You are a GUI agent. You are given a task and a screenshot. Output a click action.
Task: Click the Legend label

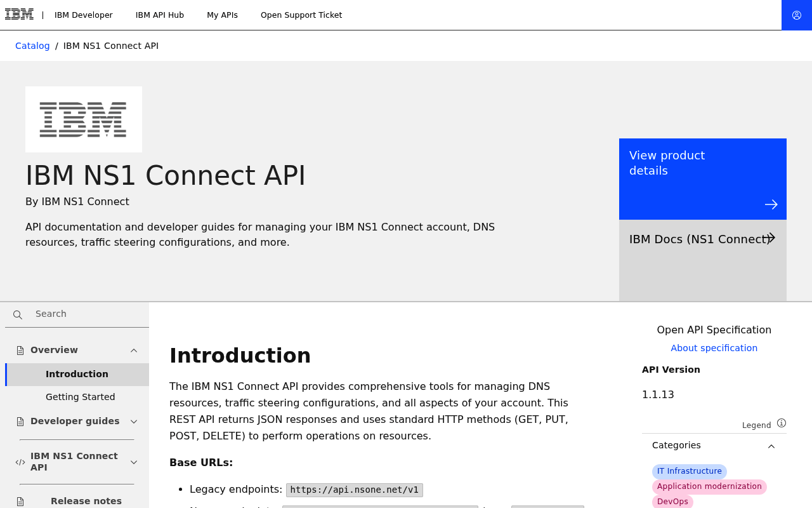coord(757,425)
